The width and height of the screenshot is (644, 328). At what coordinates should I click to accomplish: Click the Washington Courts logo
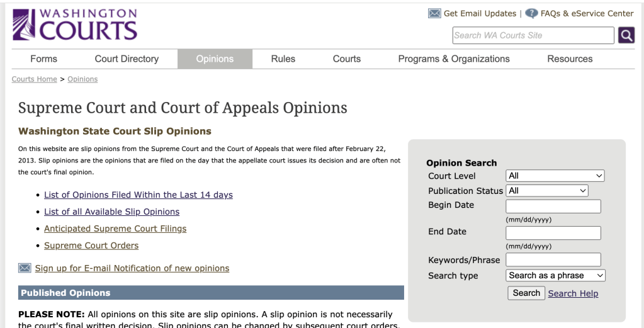[75, 25]
